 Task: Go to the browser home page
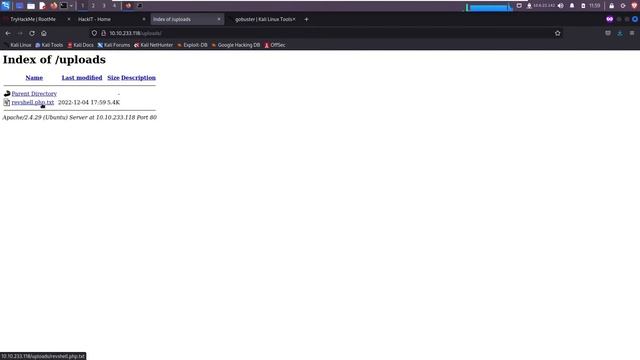point(44,33)
